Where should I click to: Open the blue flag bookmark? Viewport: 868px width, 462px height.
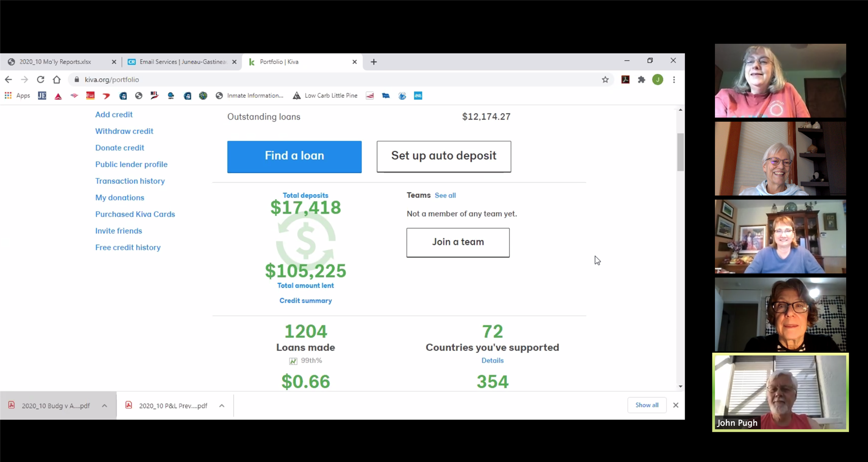click(386, 96)
